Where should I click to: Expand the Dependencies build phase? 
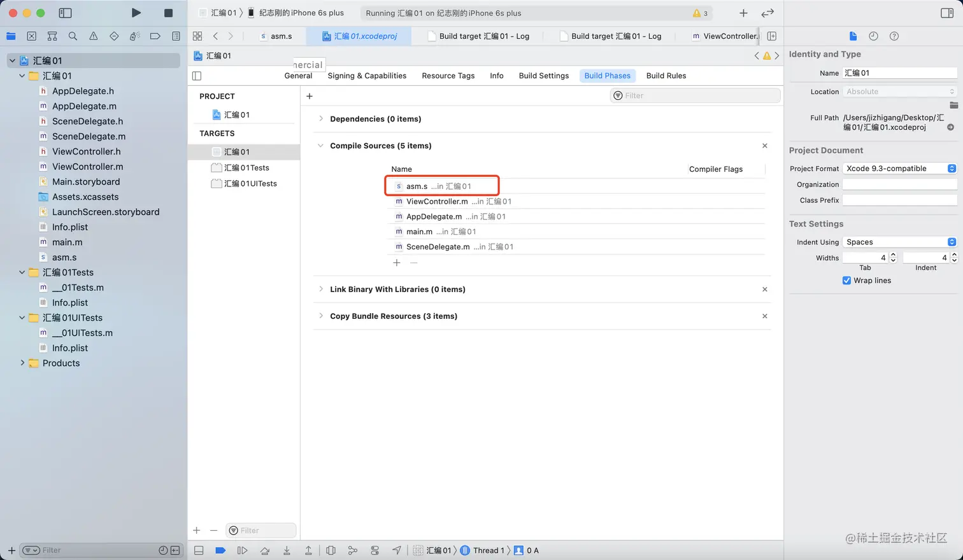pyautogui.click(x=321, y=119)
